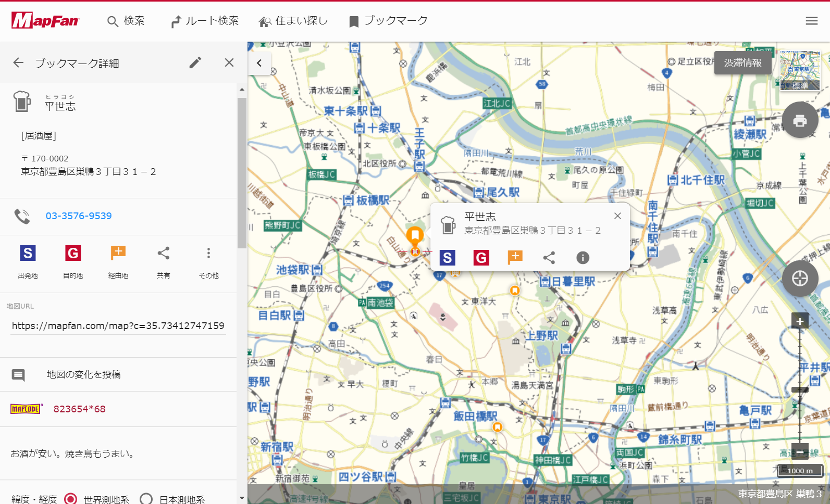The height and width of the screenshot is (504, 830).
Task: Click the side panel scrollbar up arrow
Action: (x=242, y=90)
